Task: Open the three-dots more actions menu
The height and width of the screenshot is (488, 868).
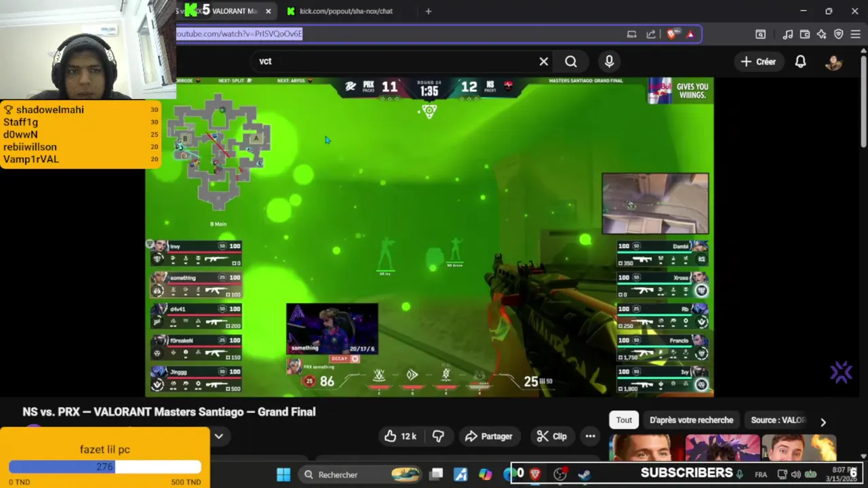Action: point(590,436)
